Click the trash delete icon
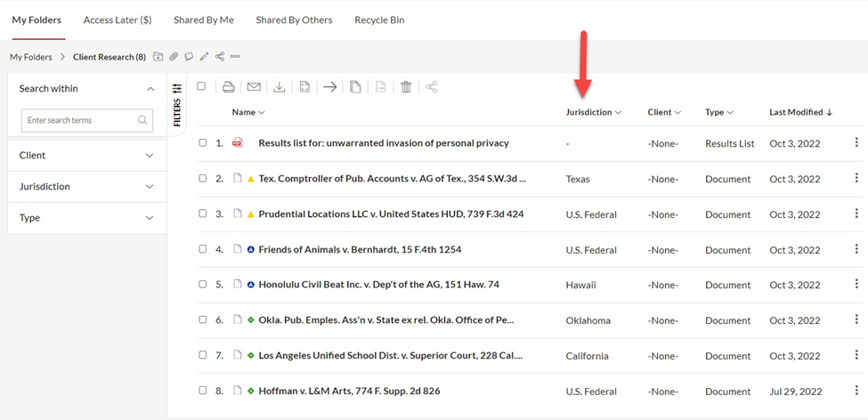 pyautogui.click(x=406, y=87)
